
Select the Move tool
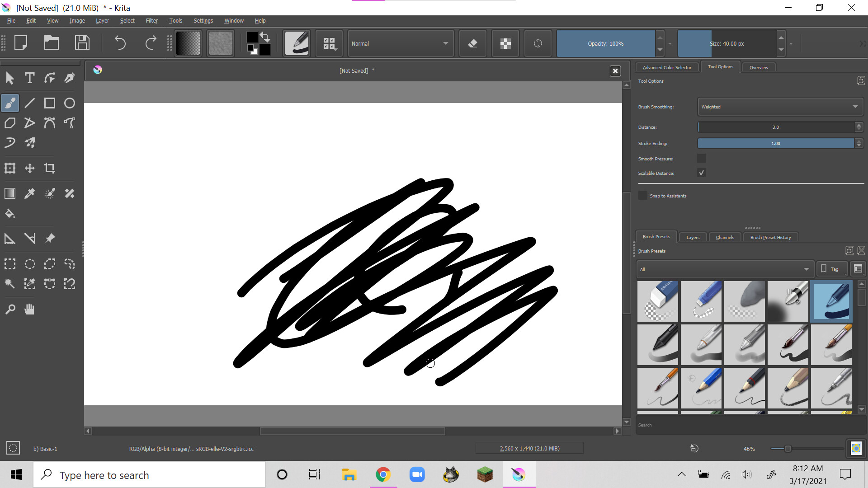point(30,168)
